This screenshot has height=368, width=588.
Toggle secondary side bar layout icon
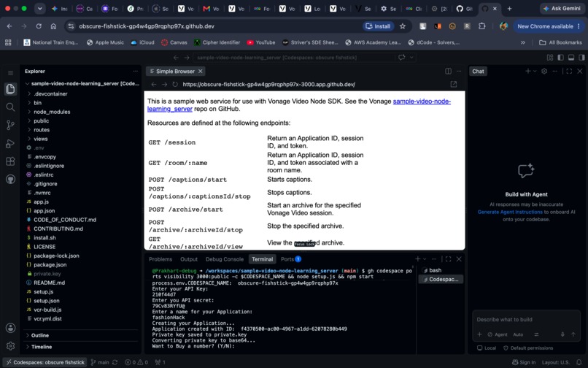(581, 58)
